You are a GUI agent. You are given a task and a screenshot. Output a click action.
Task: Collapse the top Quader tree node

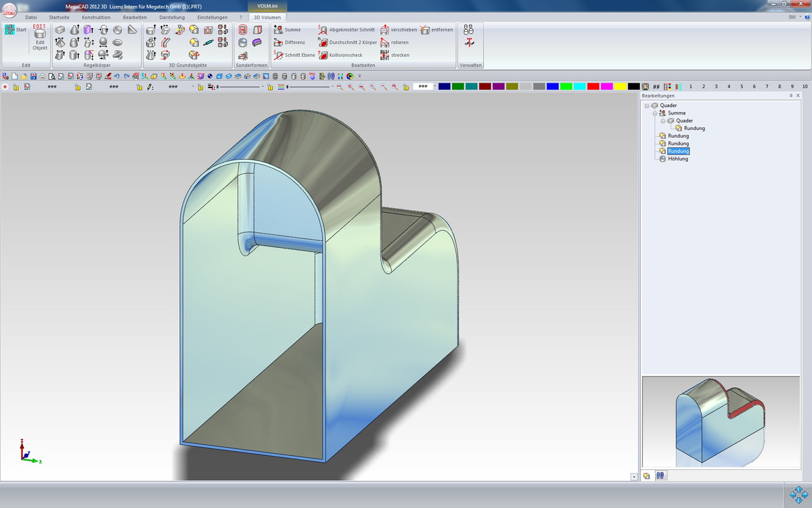coord(647,106)
